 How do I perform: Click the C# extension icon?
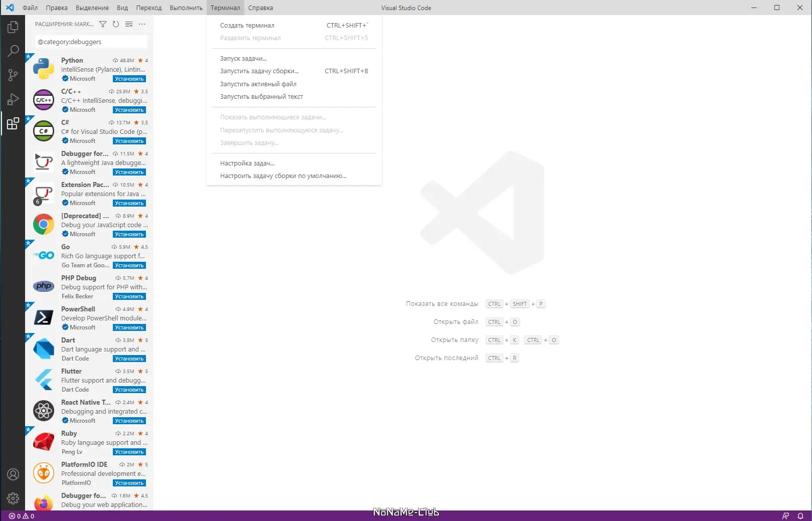point(44,131)
